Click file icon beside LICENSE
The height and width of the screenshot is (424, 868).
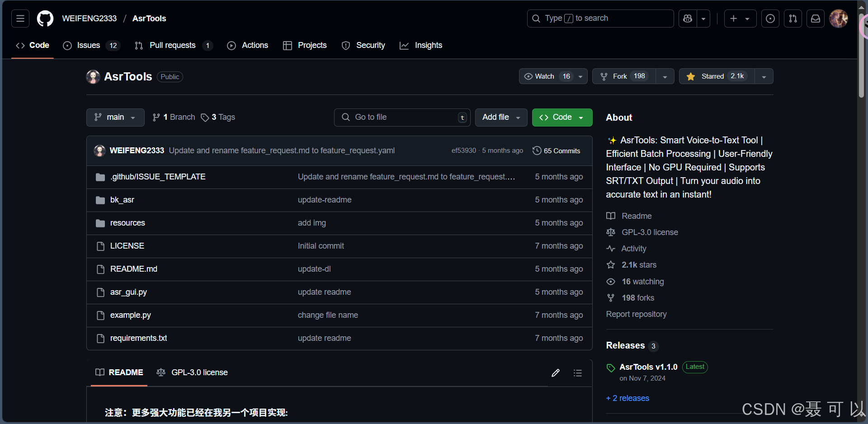pos(100,246)
